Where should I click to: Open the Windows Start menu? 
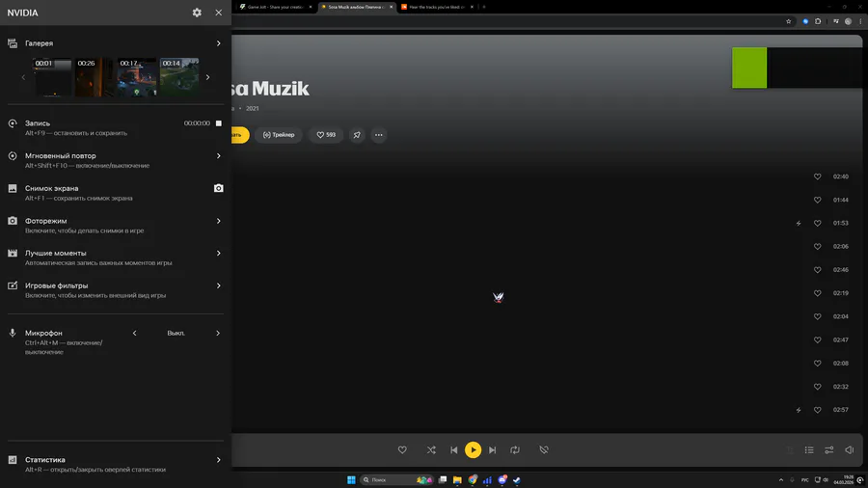coord(351,479)
